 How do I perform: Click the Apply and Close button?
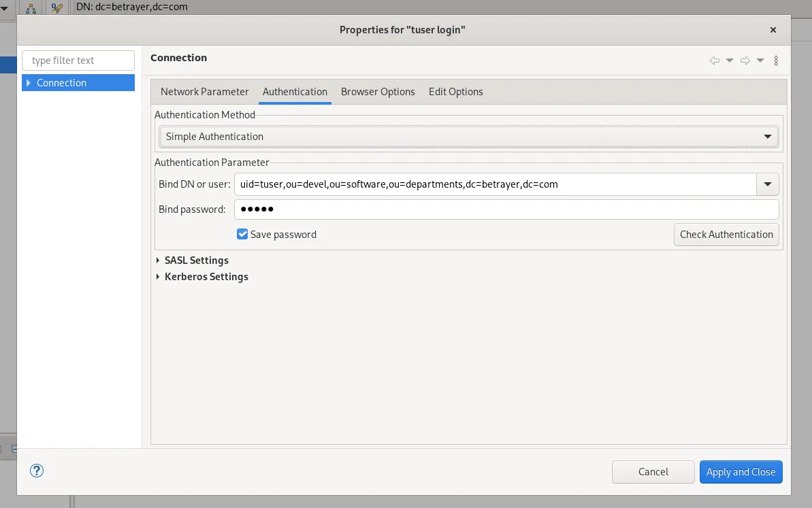[x=741, y=472]
